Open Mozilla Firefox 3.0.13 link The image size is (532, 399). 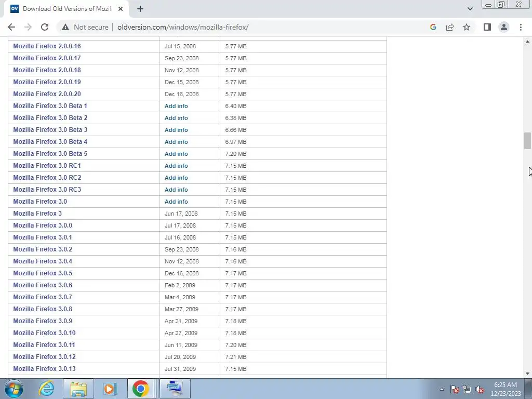44,368
